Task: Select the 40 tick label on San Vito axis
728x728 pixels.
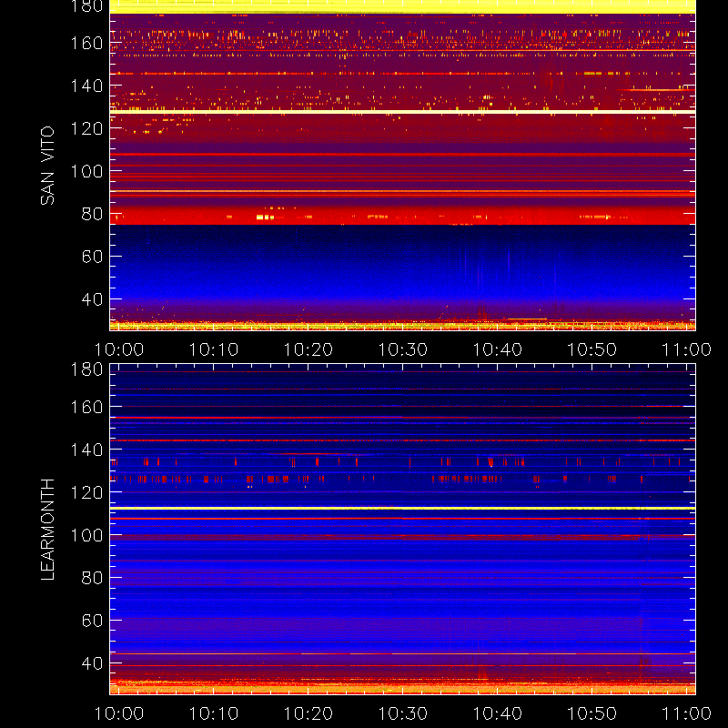Action: click(x=92, y=299)
